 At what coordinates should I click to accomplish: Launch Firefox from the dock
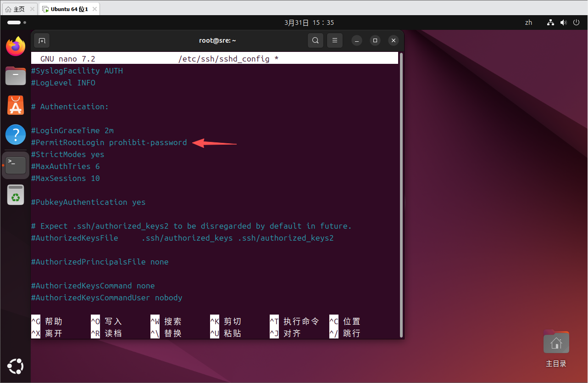click(16, 46)
